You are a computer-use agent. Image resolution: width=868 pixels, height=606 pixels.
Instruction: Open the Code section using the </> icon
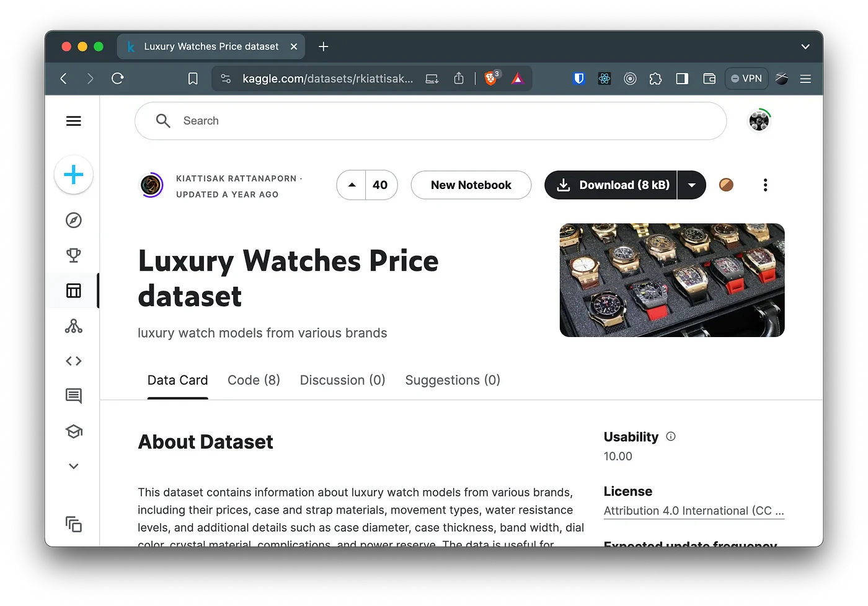pos(73,361)
